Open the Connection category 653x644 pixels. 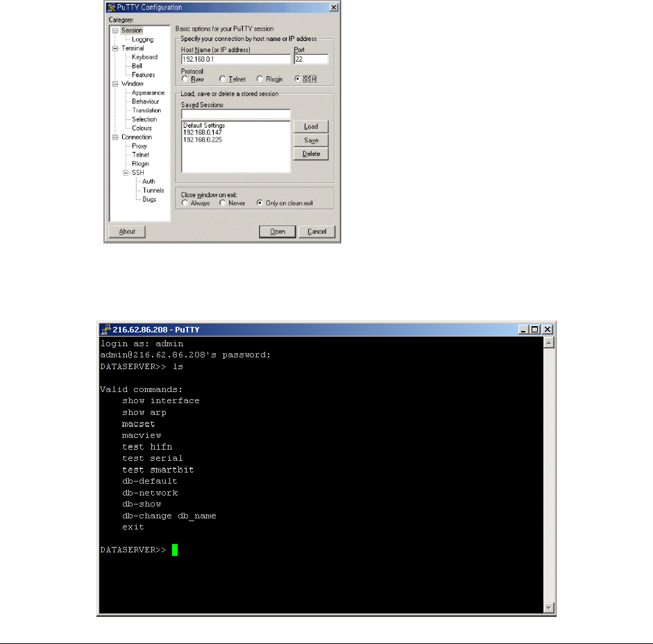point(137,137)
